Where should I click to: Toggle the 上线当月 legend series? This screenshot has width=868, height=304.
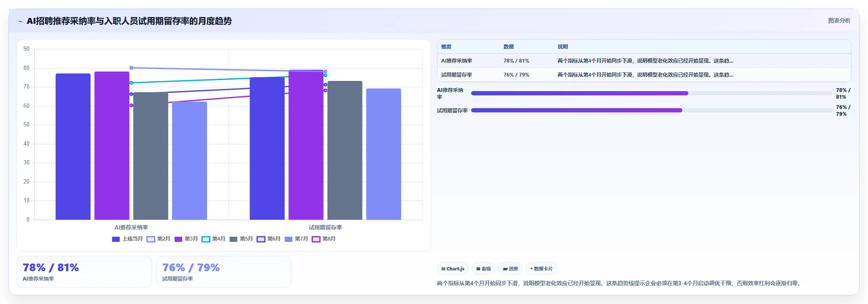127,239
